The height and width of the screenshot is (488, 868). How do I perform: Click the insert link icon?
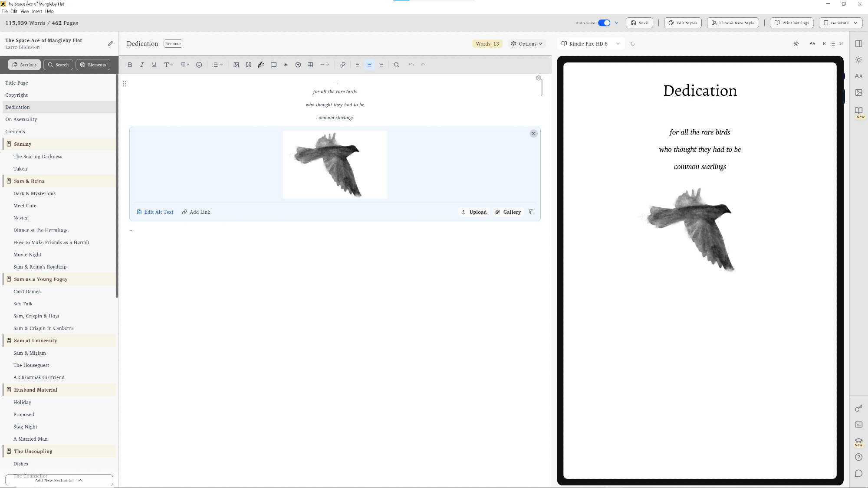pos(342,65)
